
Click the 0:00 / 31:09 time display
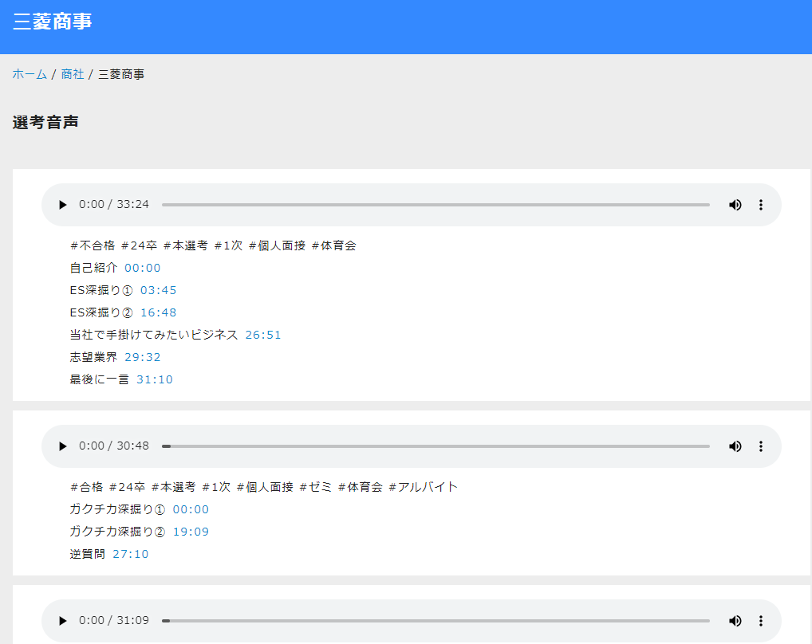pos(114,620)
